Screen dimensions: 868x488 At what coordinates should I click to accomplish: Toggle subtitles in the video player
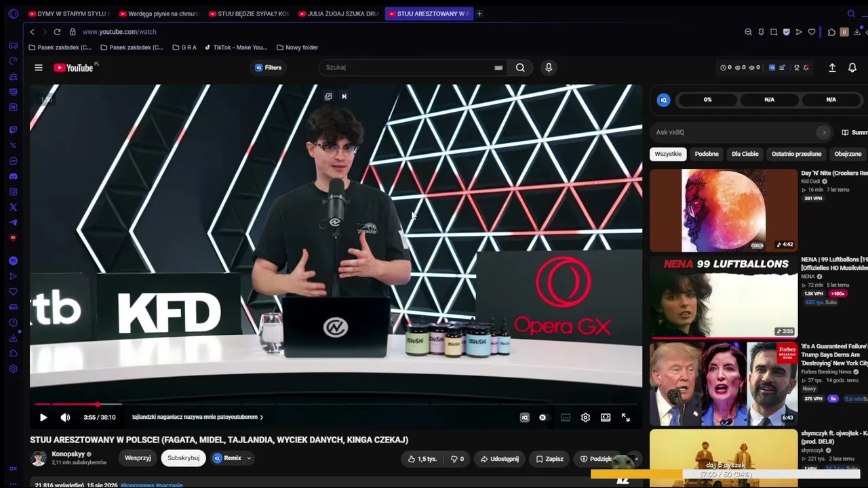tap(566, 418)
